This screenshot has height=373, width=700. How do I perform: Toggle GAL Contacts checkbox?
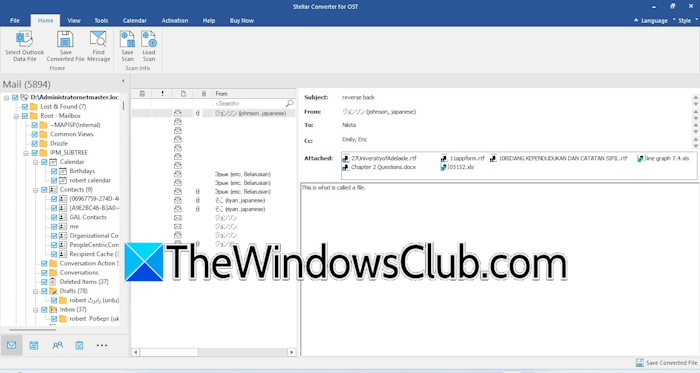[54, 217]
